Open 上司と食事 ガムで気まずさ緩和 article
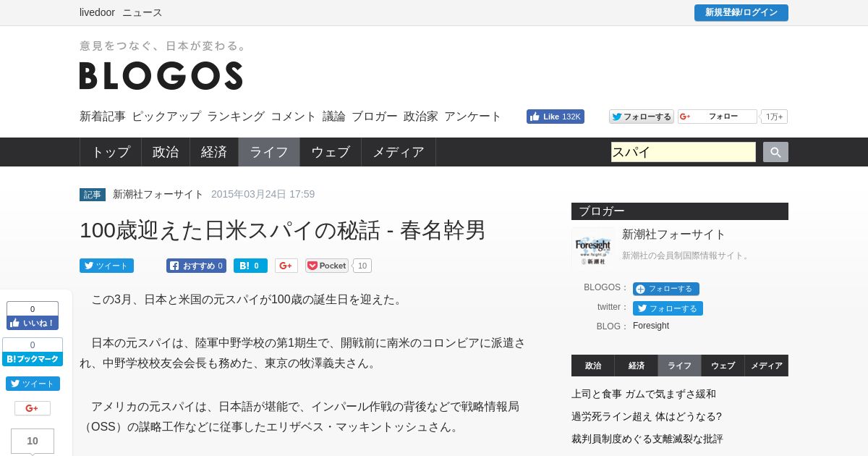This screenshot has width=868, height=456. (644, 394)
